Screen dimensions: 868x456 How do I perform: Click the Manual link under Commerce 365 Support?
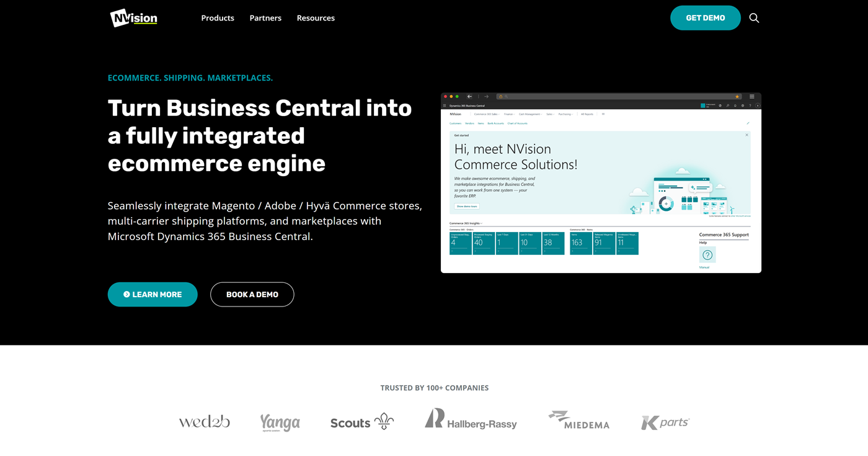click(704, 267)
